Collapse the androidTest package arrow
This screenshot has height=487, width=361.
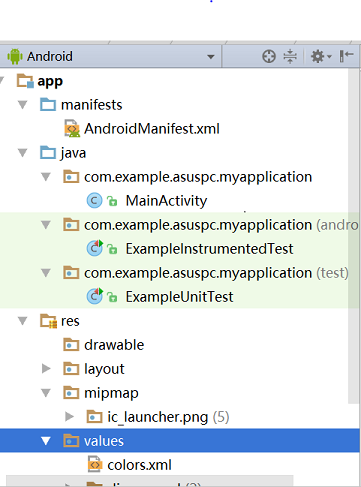(x=46, y=225)
